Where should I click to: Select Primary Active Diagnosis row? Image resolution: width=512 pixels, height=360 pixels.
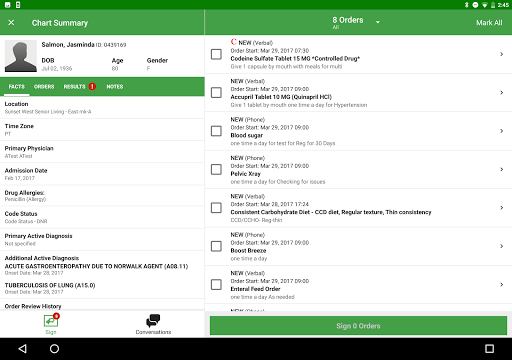tap(102, 240)
